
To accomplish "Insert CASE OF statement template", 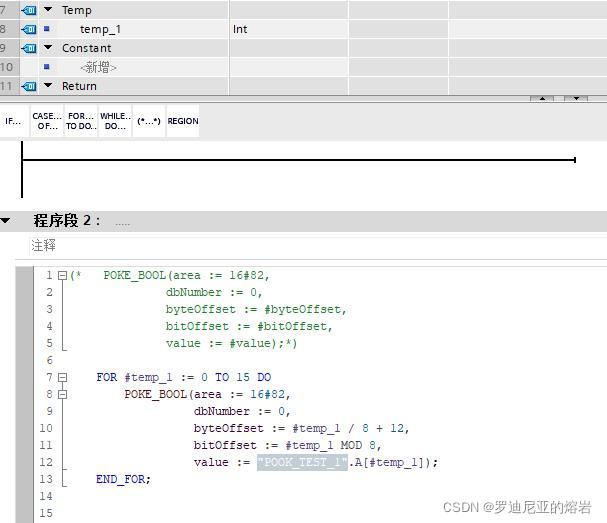I will coord(47,121).
